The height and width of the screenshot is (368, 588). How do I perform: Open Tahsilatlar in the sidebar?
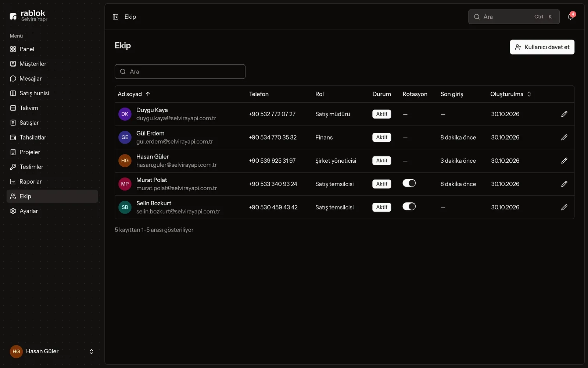pos(52,137)
